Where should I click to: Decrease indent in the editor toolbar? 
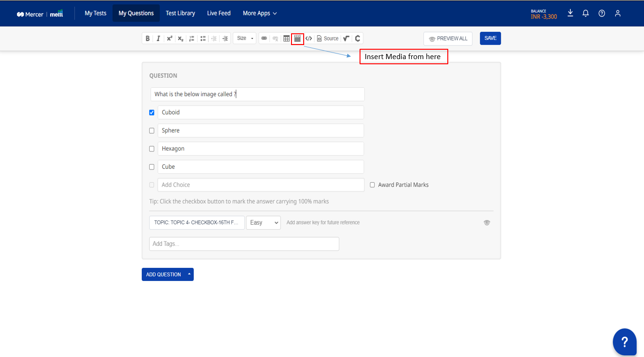[214, 38]
